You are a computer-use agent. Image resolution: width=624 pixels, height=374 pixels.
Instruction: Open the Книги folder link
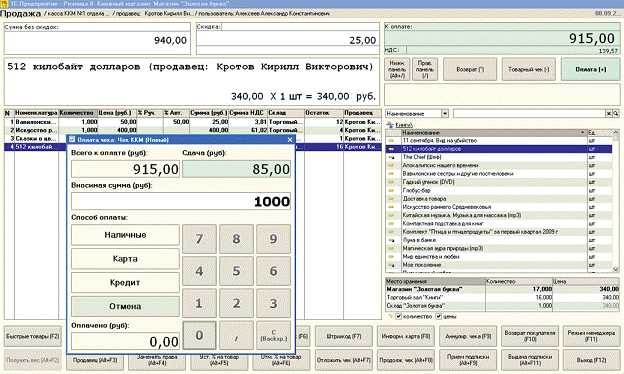pyautogui.click(x=404, y=125)
